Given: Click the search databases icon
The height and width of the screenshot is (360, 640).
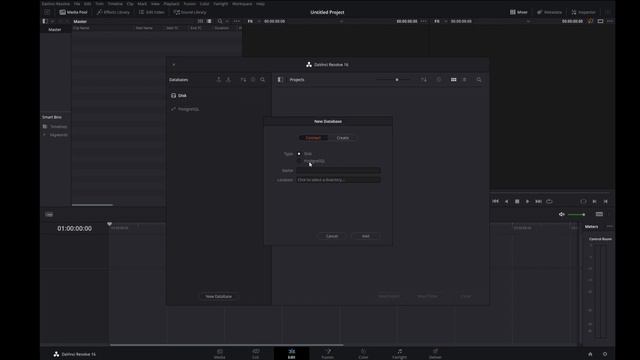Looking at the screenshot, I should click(263, 80).
